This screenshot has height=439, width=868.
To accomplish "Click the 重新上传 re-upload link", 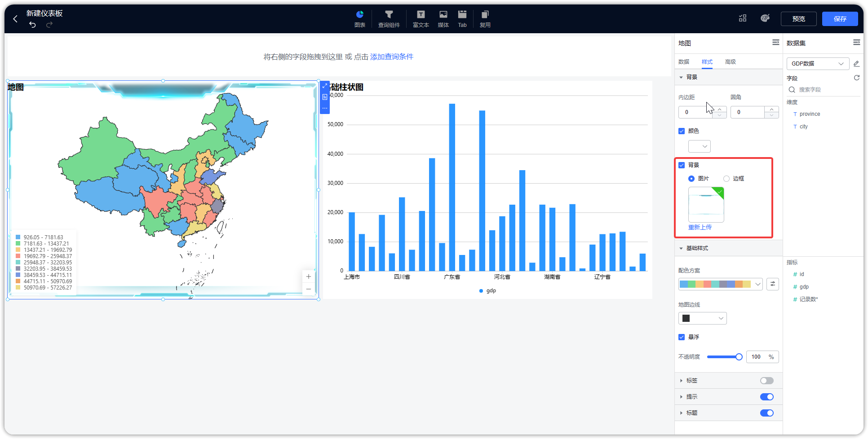I will 700,227.
